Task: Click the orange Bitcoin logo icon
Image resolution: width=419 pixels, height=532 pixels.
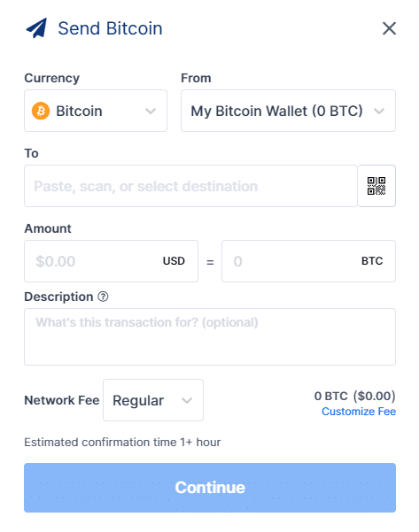Action: tap(41, 111)
